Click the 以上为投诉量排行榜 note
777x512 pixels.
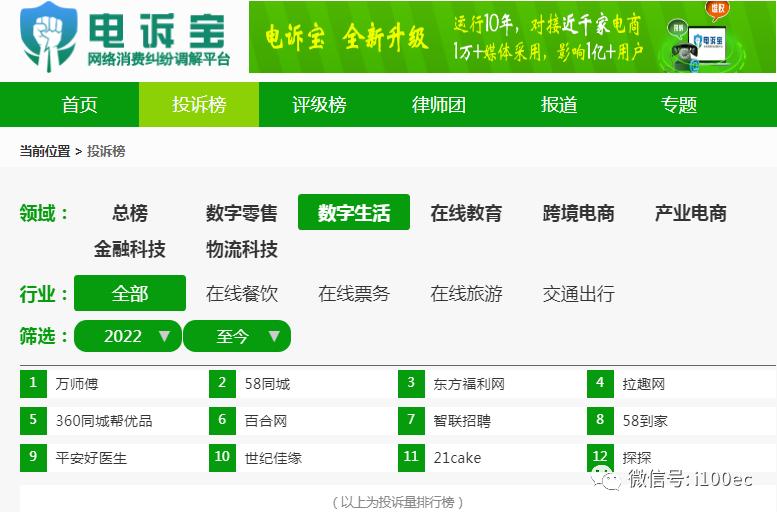click(398, 502)
